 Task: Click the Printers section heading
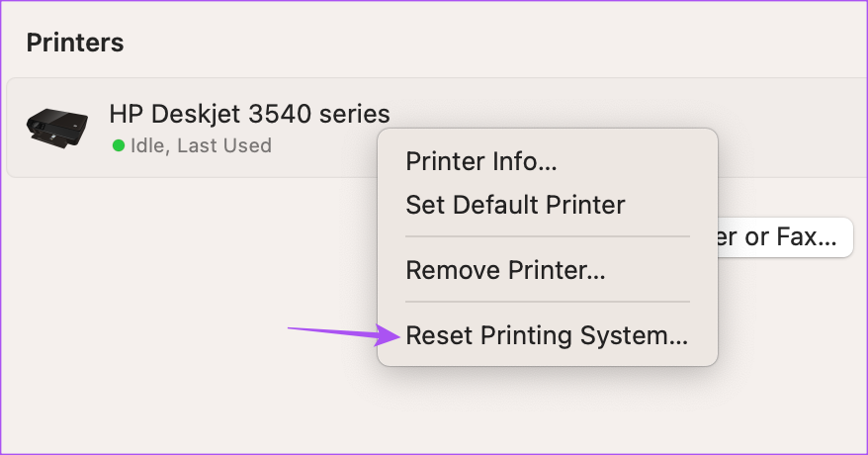pyautogui.click(x=75, y=43)
